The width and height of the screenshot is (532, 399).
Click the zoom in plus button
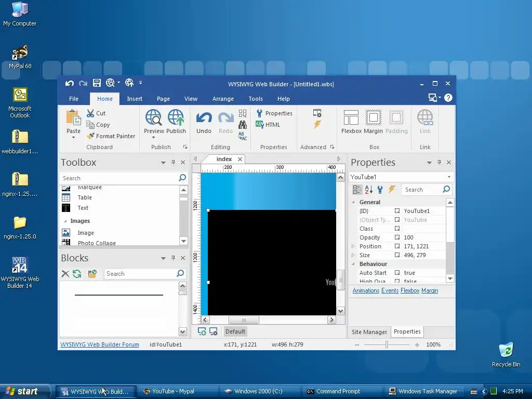point(417,345)
